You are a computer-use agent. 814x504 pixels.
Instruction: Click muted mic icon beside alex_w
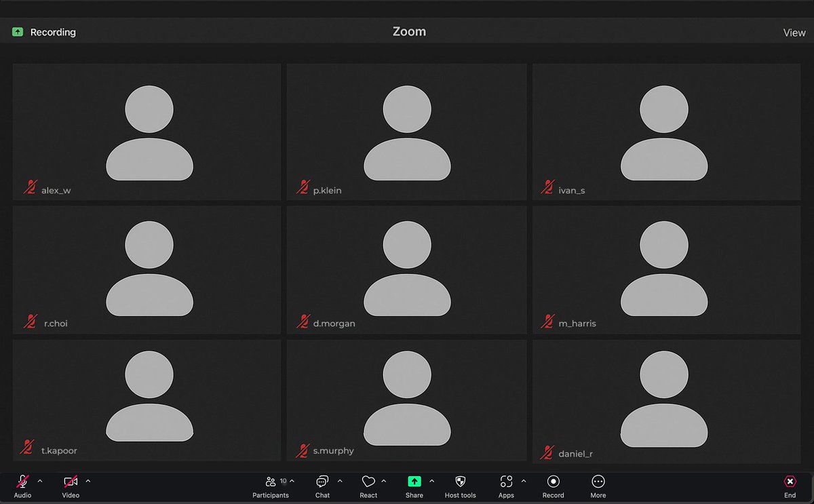(x=31, y=187)
